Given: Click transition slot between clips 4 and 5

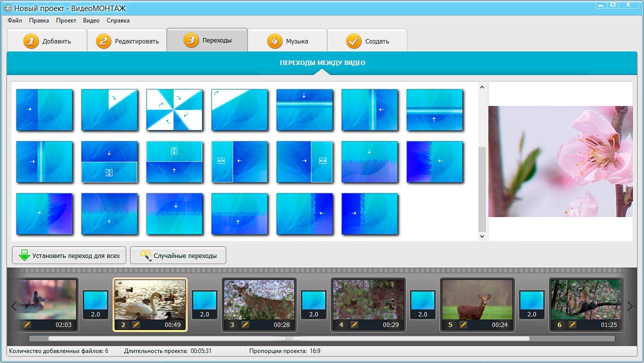Looking at the screenshot, I should click(423, 305).
